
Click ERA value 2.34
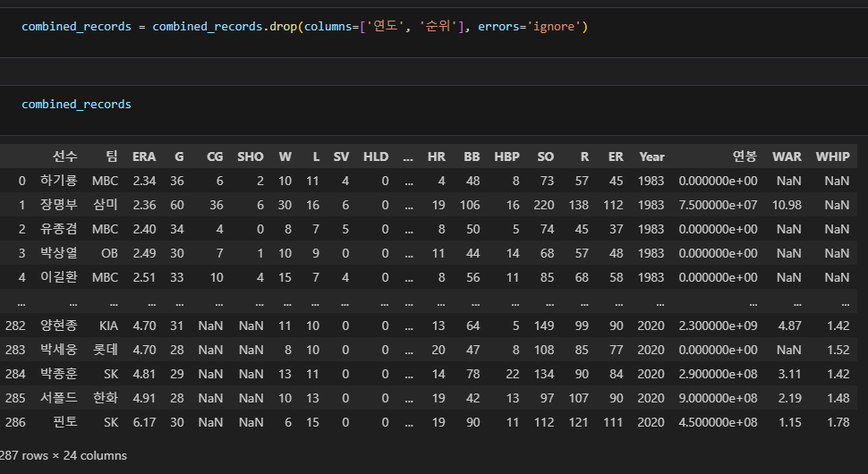coord(144,181)
